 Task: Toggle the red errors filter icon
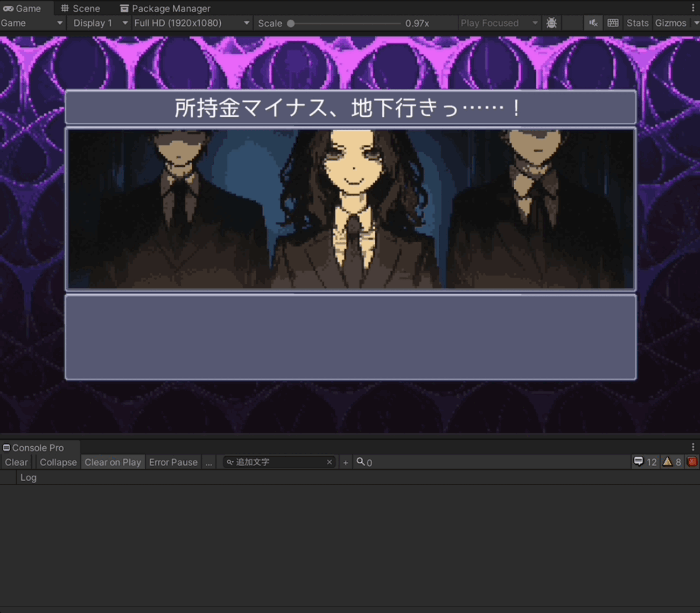tap(692, 462)
